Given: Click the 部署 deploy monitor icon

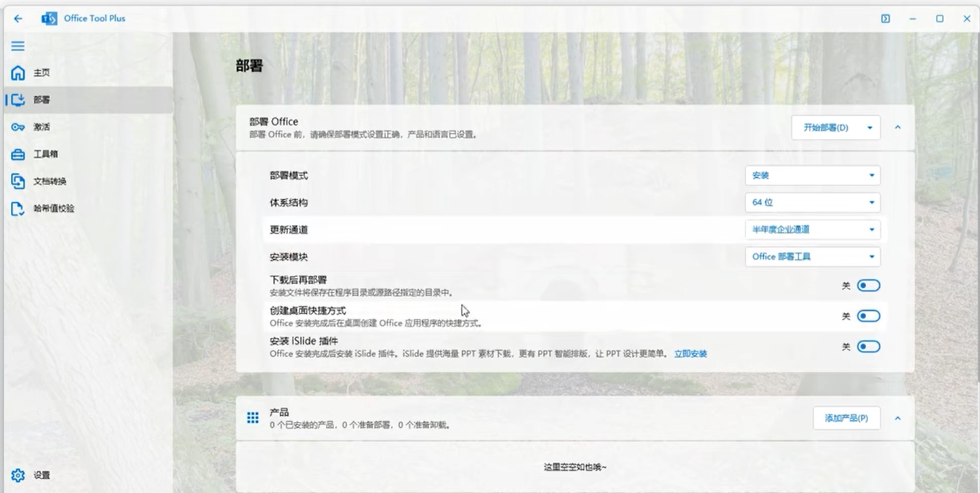Looking at the screenshot, I should point(18,100).
